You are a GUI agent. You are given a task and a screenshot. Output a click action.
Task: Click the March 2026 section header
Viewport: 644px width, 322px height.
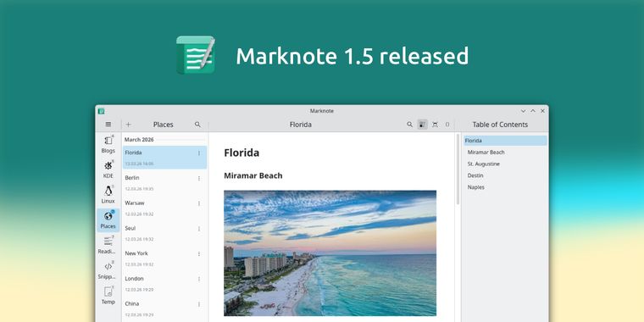(x=139, y=140)
